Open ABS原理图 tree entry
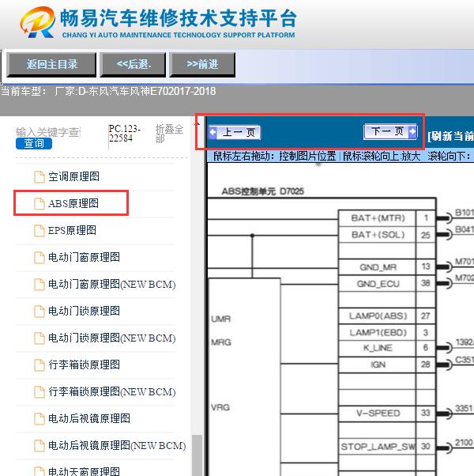This screenshot has width=474, height=476. click(73, 203)
